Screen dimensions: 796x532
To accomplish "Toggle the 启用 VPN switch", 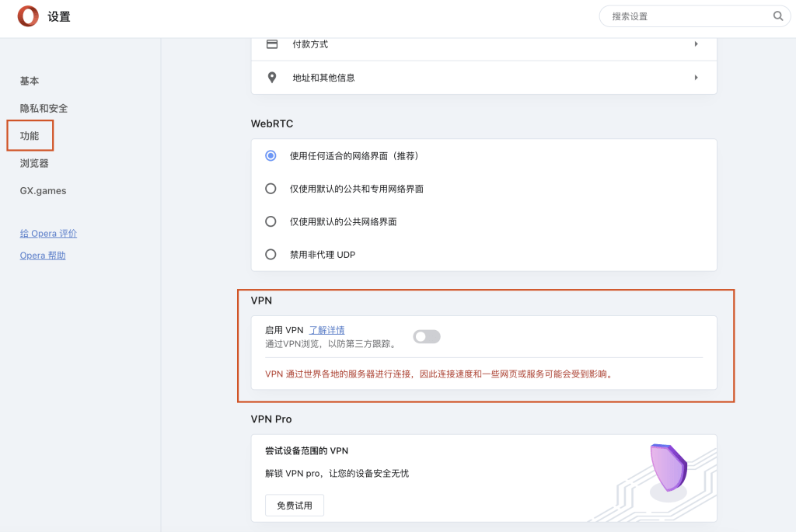I will click(427, 337).
